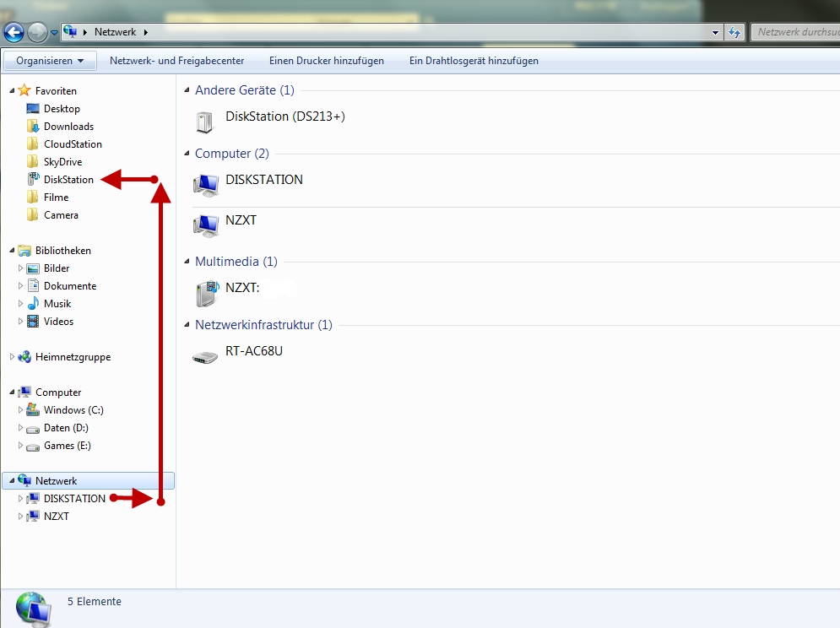This screenshot has height=628, width=840.
Task: Select the CloudStation label in Favoriten
Action: pos(73,144)
